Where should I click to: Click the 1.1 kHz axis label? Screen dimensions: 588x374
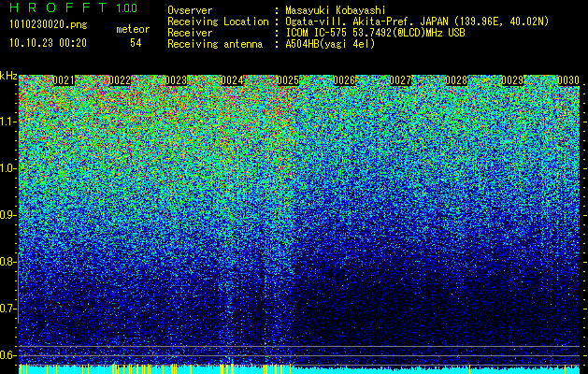tap(8, 122)
